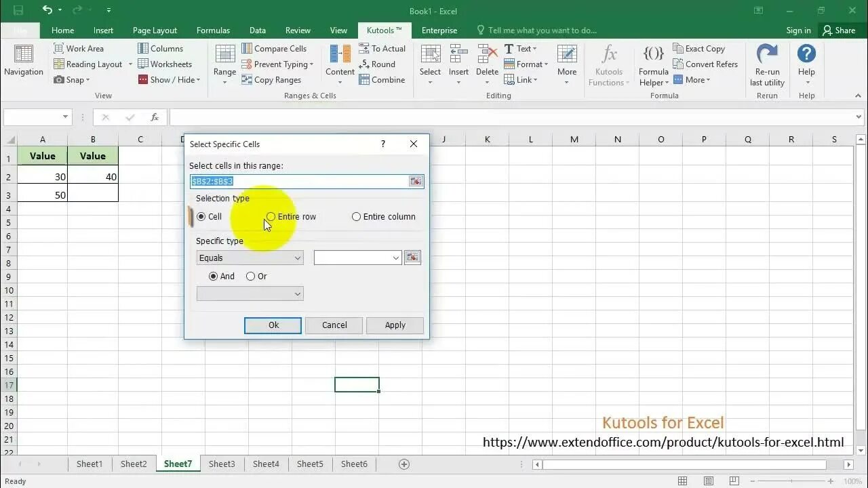Screen dimensions: 868x488
Task: Open the More editing tools
Action: pyautogui.click(x=567, y=64)
